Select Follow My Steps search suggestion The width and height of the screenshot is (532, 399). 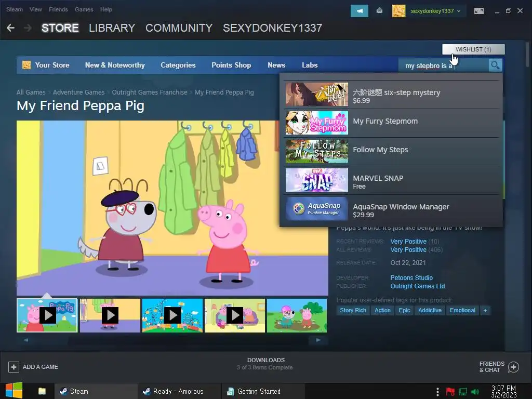(392, 152)
